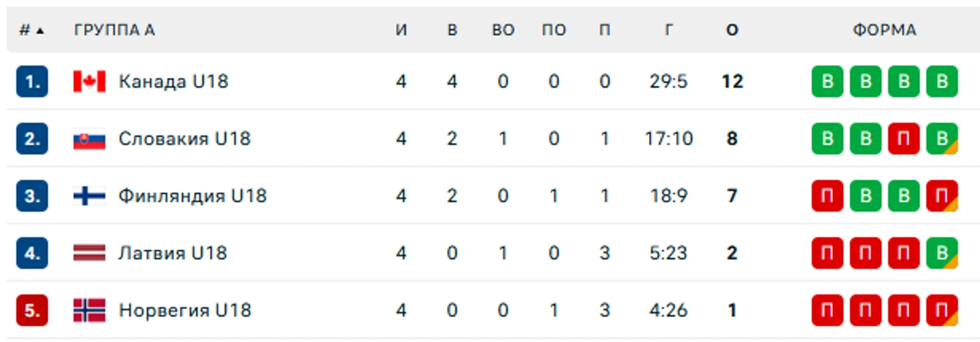Click the Finland flag icon

[x=89, y=196]
